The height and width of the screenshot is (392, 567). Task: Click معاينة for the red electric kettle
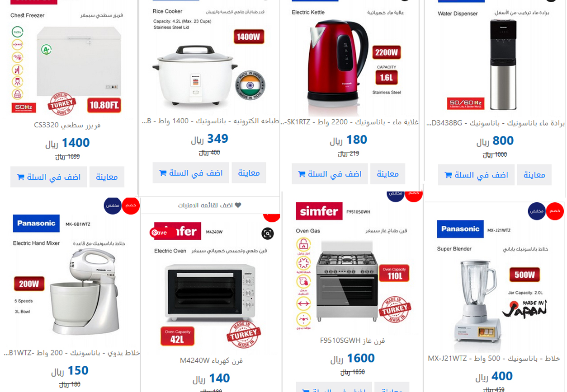click(x=387, y=174)
